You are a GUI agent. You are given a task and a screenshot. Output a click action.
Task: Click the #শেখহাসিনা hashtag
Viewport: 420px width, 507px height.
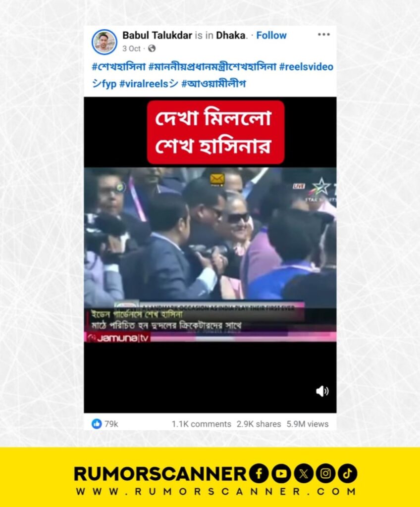[x=118, y=67]
